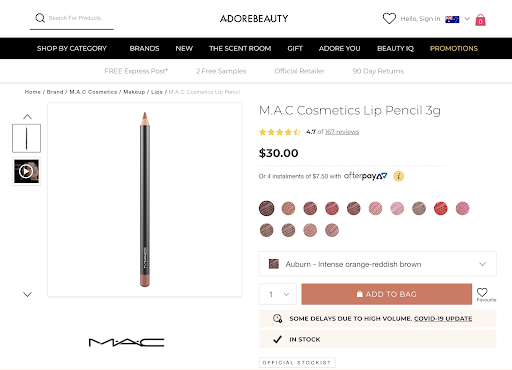Screen dimensions: 512x370
Task: Open wishlist heart icon in header
Action: tap(389, 18)
